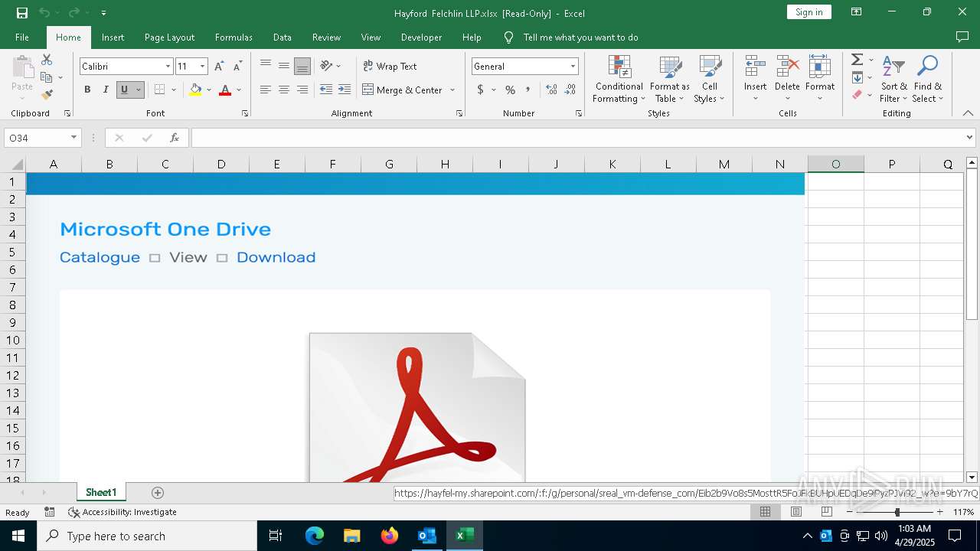Align text to the right
980x551 pixels.
(302, 90)
